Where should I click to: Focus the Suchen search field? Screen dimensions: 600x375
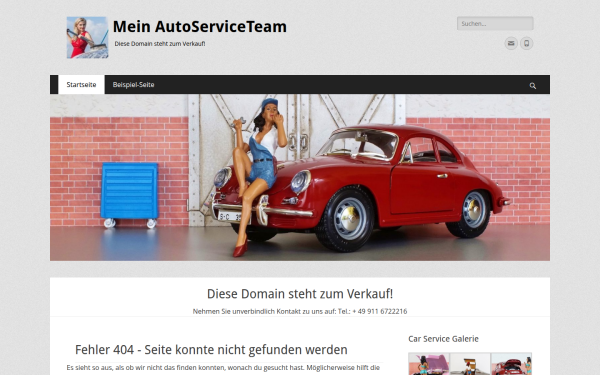click(x=495, y=23)
